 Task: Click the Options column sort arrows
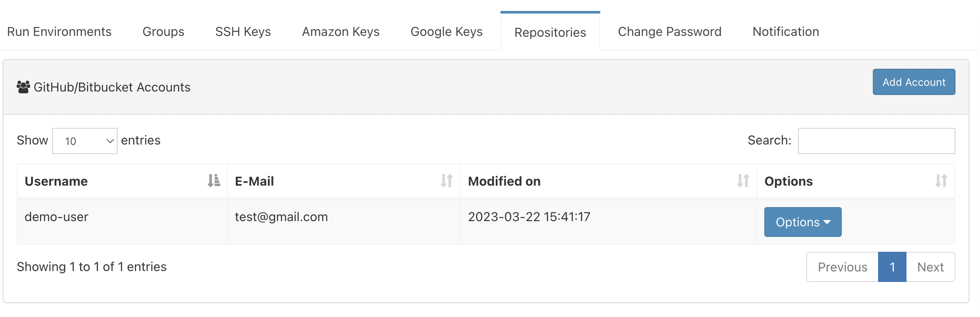pos(941,181)
